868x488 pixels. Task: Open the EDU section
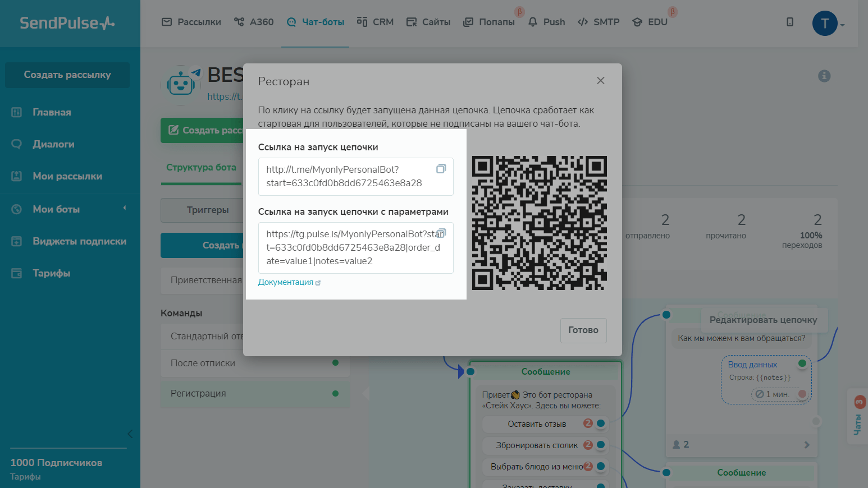click(x=650, y=22)
